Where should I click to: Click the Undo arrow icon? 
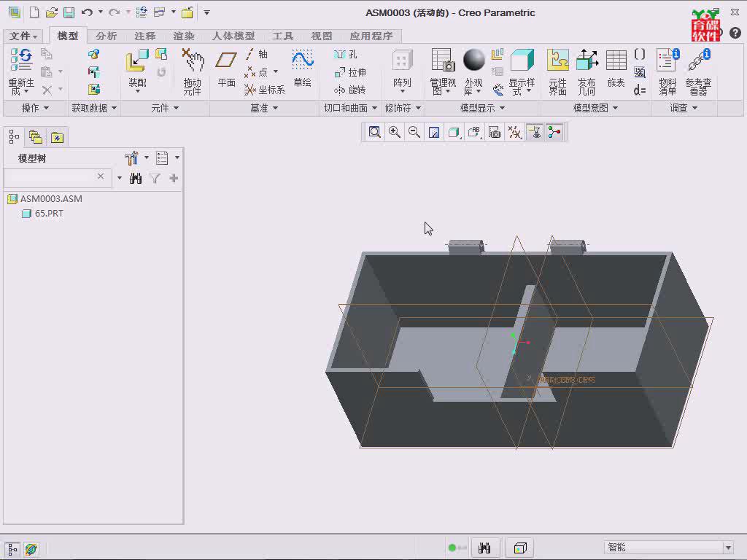tap(87, 12)
